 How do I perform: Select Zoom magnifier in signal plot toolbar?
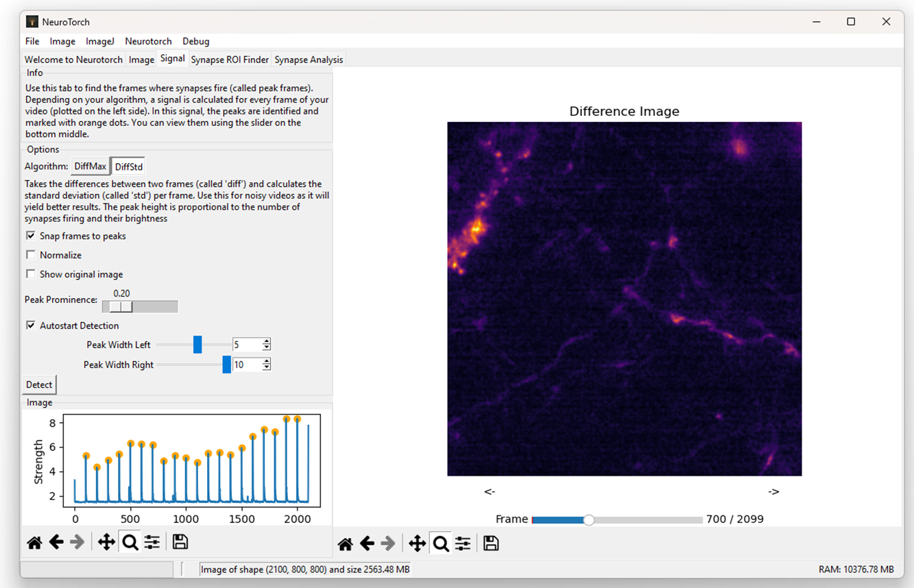click(x=130, y=543)
